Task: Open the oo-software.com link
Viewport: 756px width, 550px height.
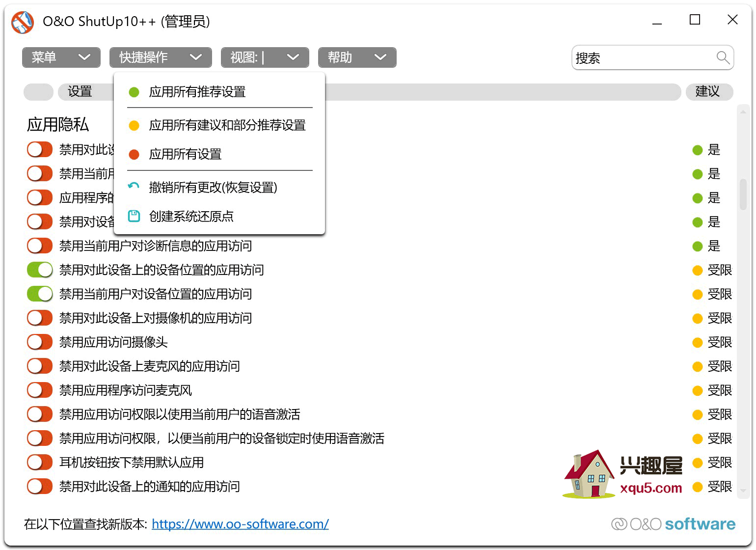Action: pyautogui.click(x=240, y=524)
